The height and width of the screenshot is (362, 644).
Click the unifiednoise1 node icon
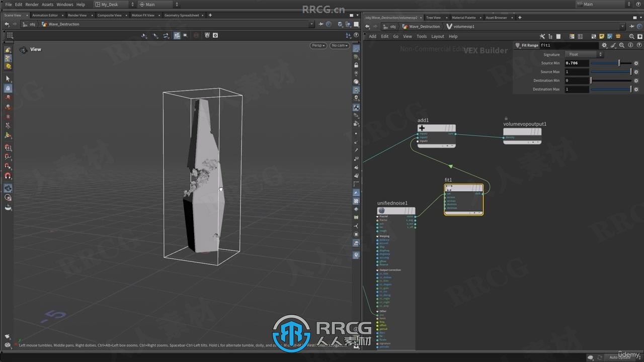[381, 211]
